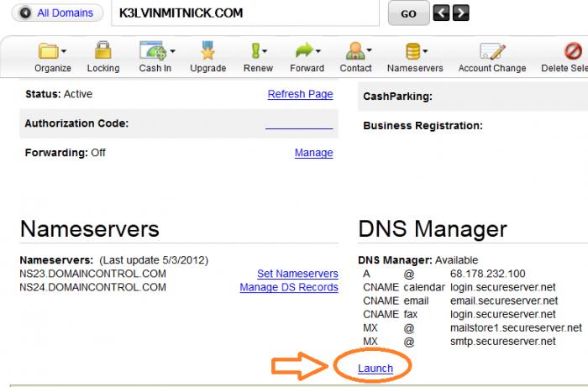
Task: Click the K3LVINMITNICK.COM domain field
Action: 245,13
